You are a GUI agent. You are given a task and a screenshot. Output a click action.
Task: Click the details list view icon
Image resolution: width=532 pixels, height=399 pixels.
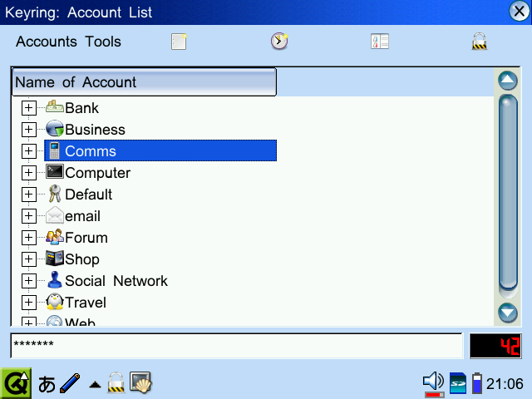pyautogui.click(x=380, y=42)
